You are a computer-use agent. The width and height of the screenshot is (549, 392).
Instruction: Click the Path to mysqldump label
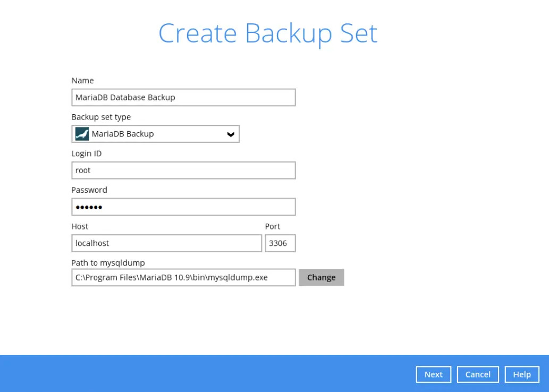pos(108,262)
